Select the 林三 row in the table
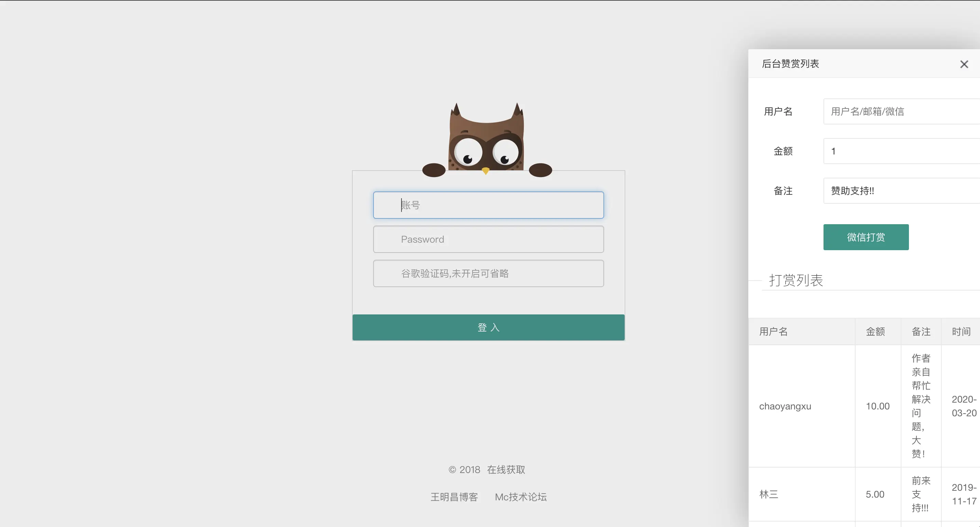 [x=768, y=494]
